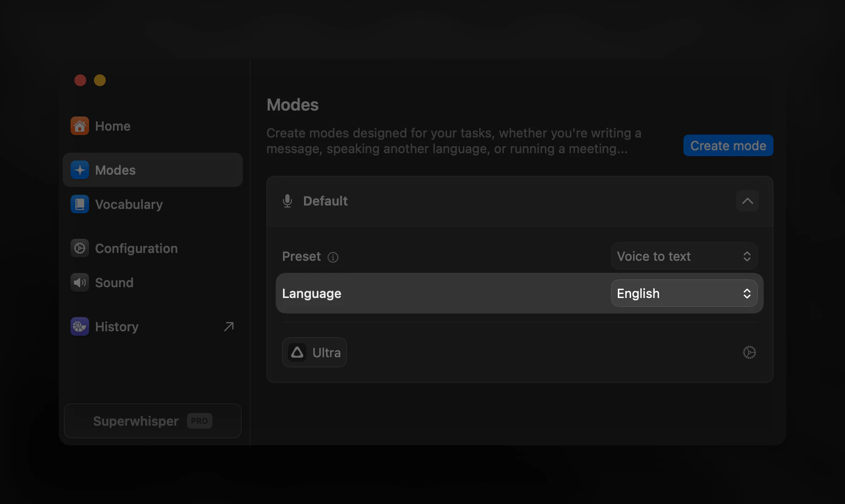This screenshot has width=845, height=504.
Task: Click the microphone icon beside Default
Action: [x=287, y=201]
